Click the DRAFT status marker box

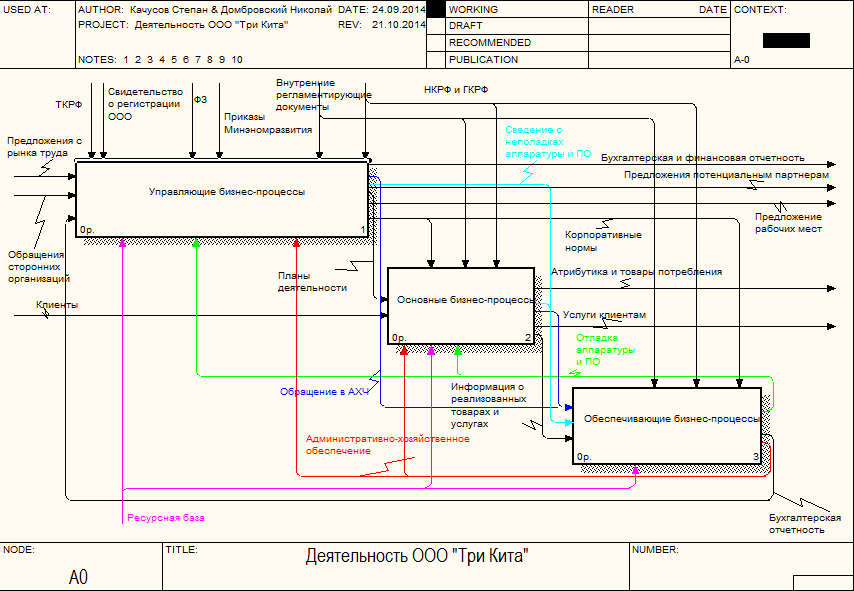(436, 26)
